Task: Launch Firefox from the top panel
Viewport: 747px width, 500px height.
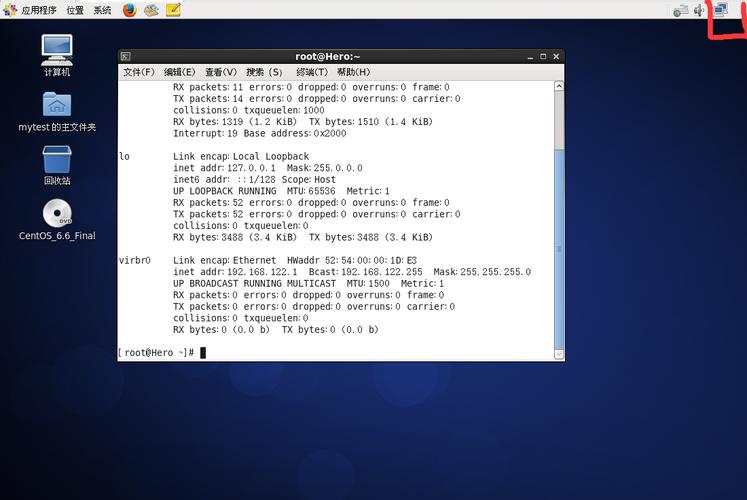Action: (129, 10)
